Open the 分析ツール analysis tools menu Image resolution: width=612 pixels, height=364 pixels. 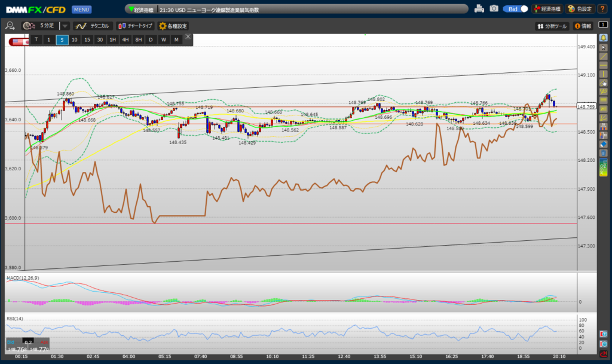(x=552, y=26)
